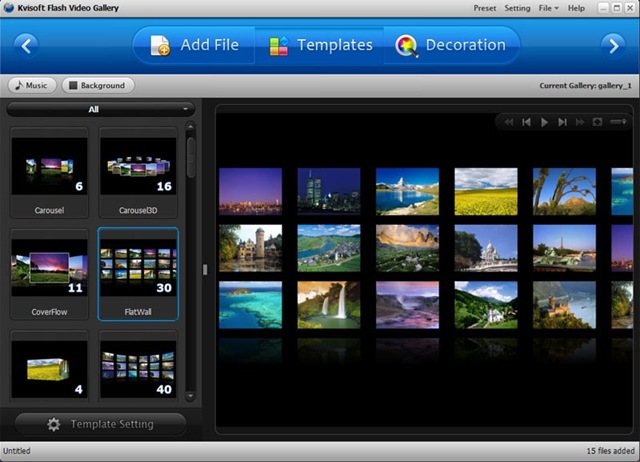Select the Carousel template
The image size is (640, 462).
49,173
